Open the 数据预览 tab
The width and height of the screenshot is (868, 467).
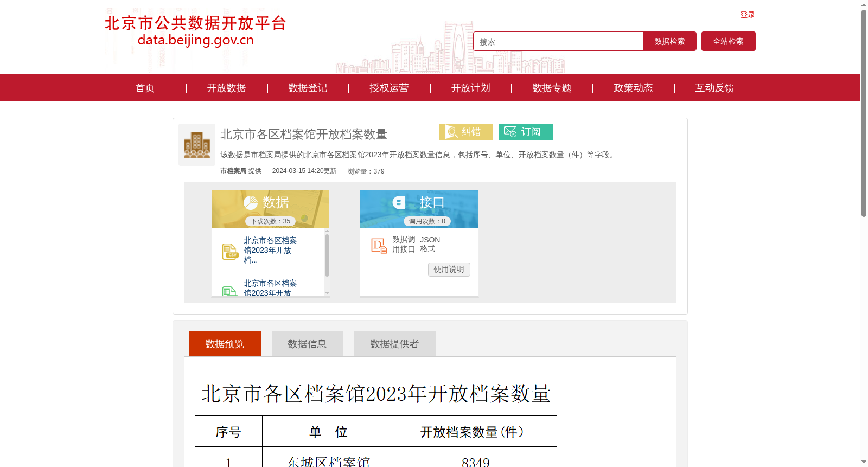(225, 344)
